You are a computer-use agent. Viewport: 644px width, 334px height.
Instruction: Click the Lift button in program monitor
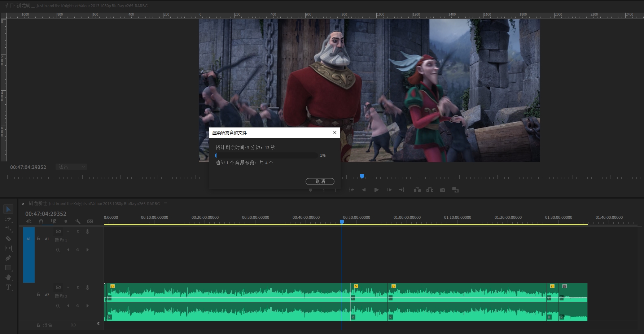[x=417, y=190]
